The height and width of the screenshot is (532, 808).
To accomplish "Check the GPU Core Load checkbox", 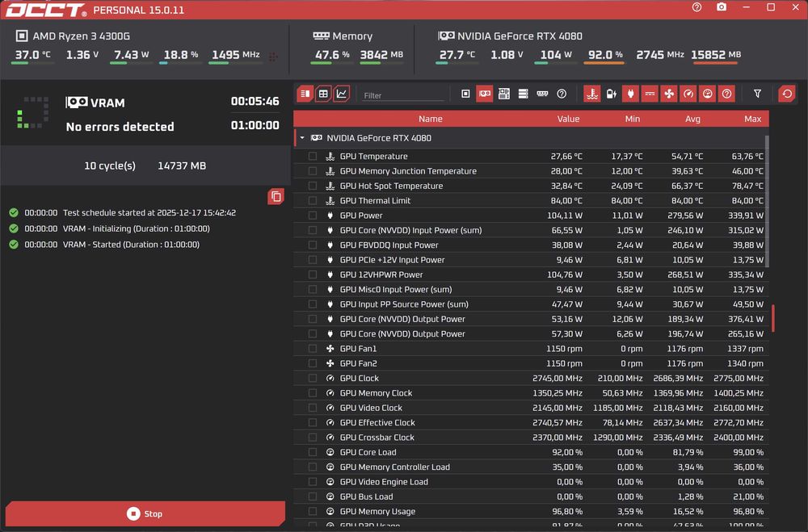I will click(x=312, y=452).
